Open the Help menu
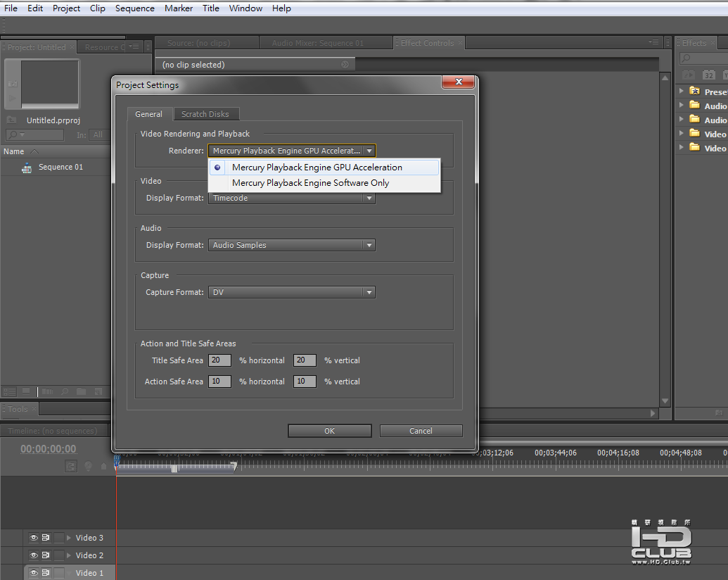The width and height of the screenshot is (728, 580). (281, 8)
